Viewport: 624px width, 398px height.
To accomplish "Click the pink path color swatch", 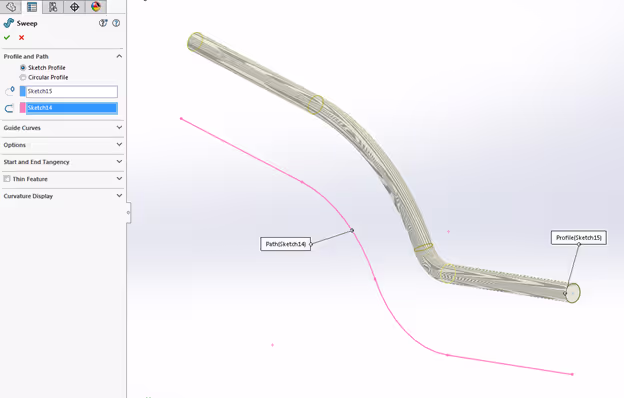I will tap(23, 108).
